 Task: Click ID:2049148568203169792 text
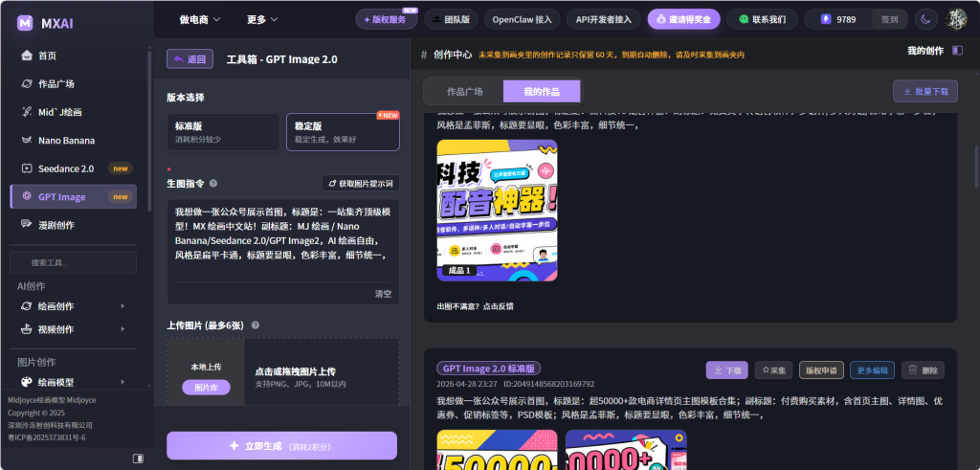548,384
